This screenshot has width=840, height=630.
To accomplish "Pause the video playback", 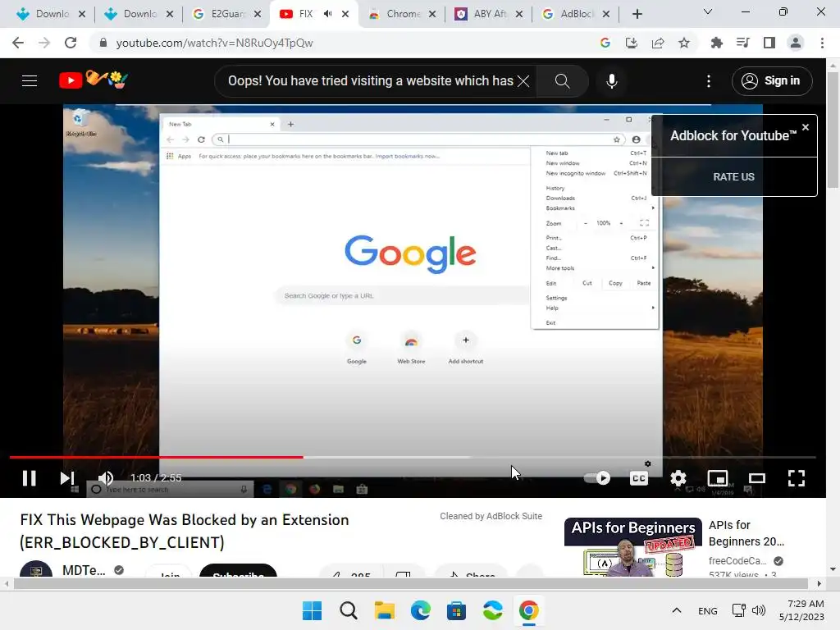I will [29, 478].
